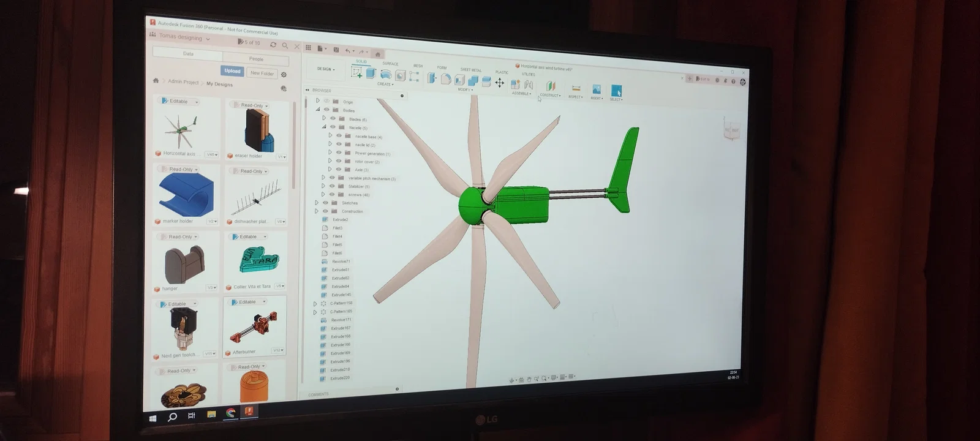
Task: Toggle visibility of the Bodies folder
Action: pyautogui.click(x=326, y=110)
